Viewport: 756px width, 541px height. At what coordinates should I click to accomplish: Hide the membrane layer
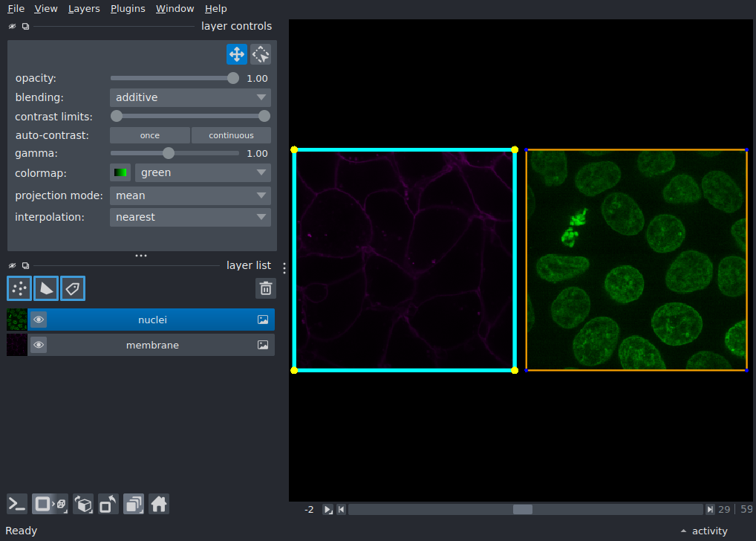point(39,345)
